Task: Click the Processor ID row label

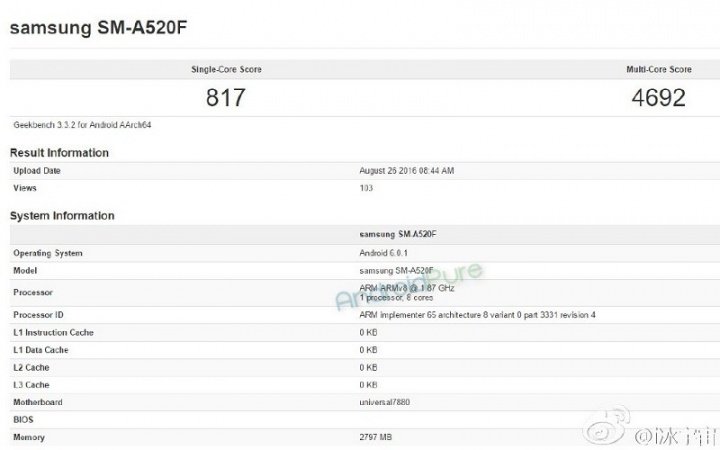Action: [40, 315]
